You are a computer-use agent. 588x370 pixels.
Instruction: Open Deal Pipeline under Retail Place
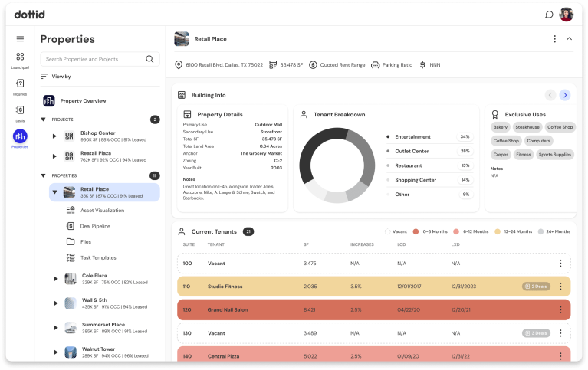coord(95,226)
